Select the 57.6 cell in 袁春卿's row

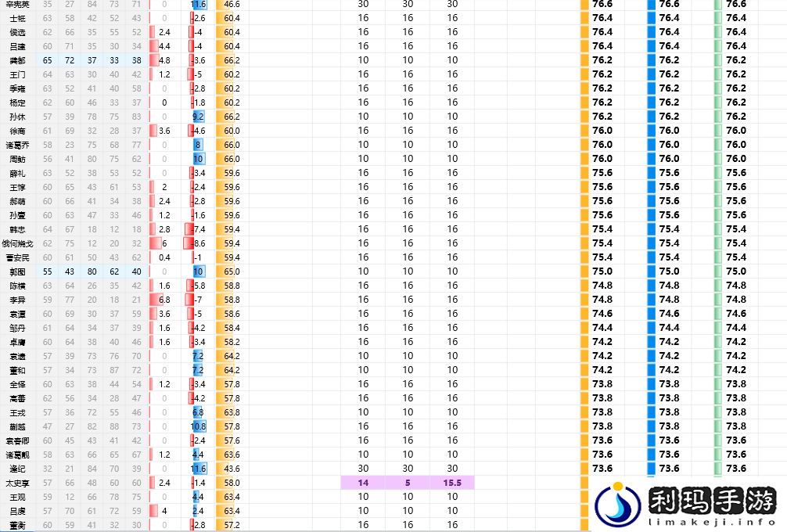232,440
